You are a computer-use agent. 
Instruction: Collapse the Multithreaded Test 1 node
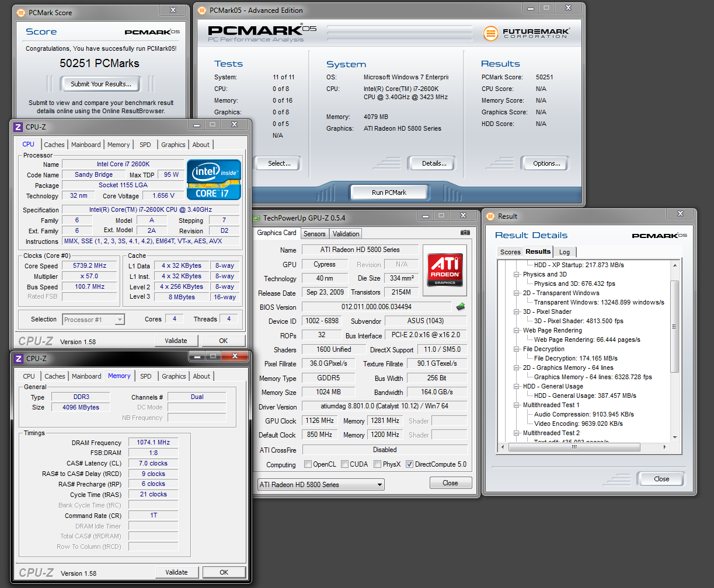(x=517, y=405)
